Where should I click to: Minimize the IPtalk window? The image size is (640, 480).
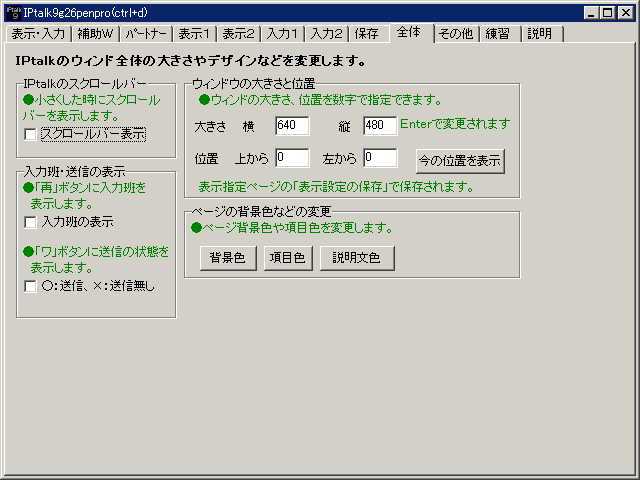click(592, 13)
